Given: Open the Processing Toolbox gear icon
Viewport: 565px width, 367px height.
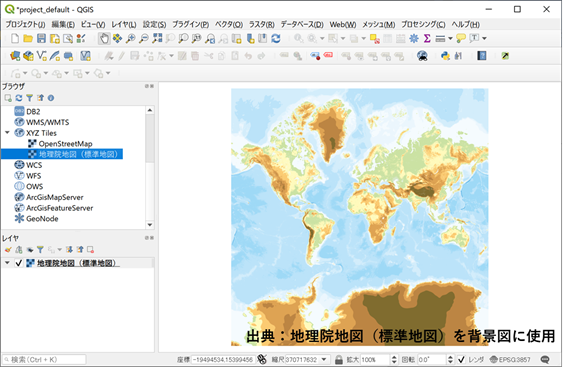Looking at the screenshot, I should tap(414, 38).
